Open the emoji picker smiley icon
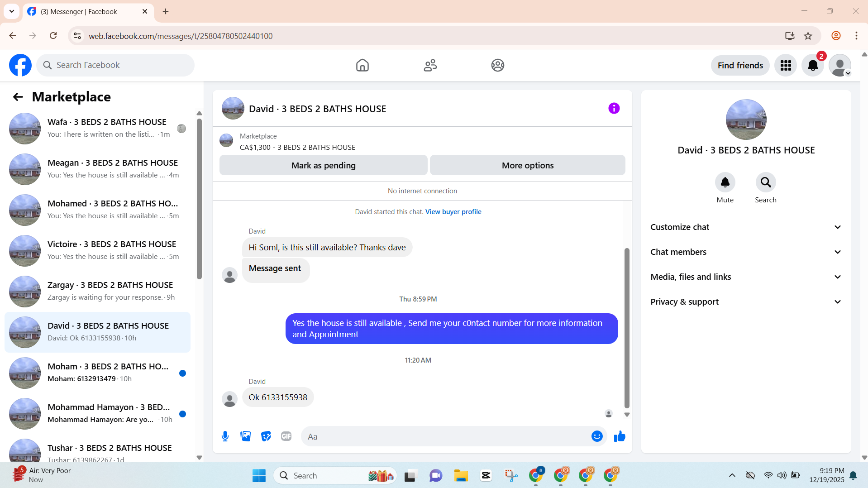Viewport: 868px width, 488px height. pyautogui.click(x=597, y=436)
